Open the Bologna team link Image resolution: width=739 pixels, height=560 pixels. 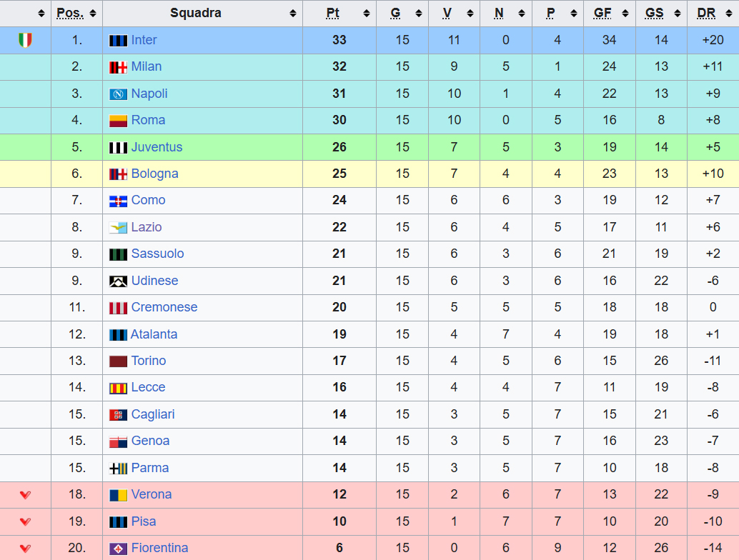154,174
